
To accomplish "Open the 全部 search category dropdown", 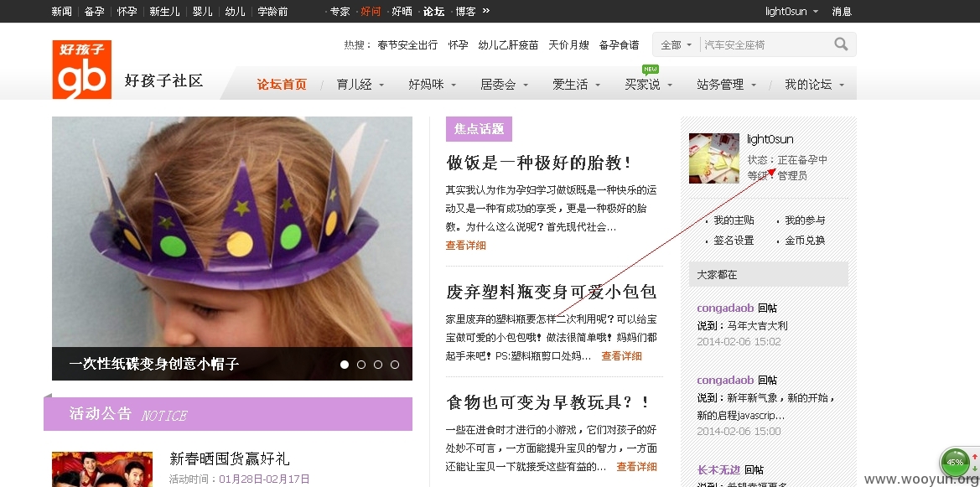I will [x=677, y=45].
